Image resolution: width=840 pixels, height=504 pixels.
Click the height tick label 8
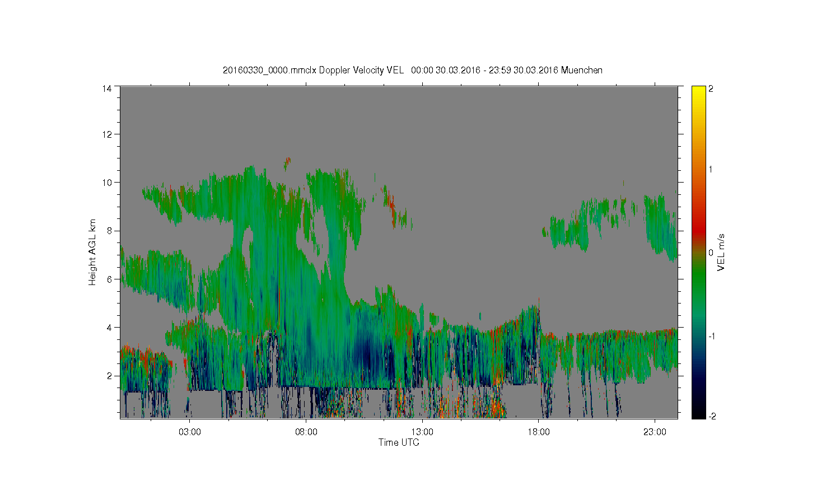click(x=110, y=231)
